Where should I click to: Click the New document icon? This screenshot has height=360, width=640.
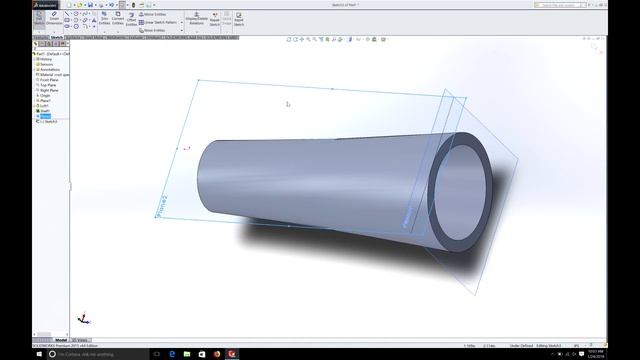(x=69, y=5)
